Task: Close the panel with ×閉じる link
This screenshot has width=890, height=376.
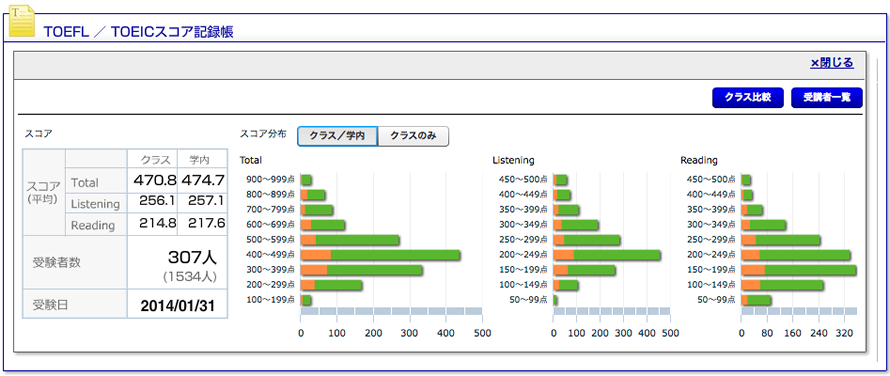Action: [832, 63]
